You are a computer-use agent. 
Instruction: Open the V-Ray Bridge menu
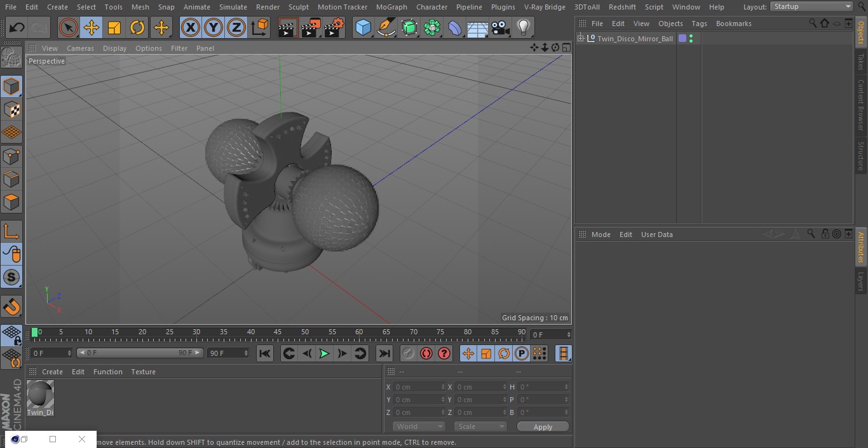(545, 7)
